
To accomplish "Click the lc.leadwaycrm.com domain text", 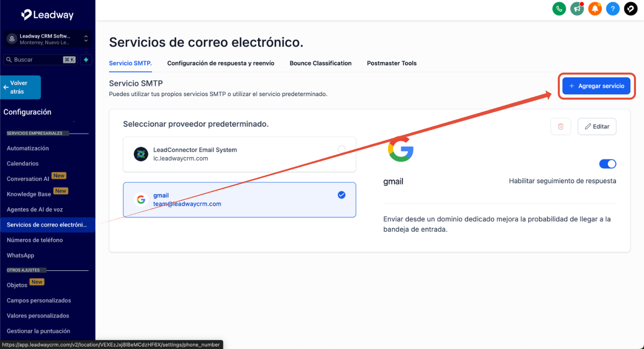I will (180, 158).
